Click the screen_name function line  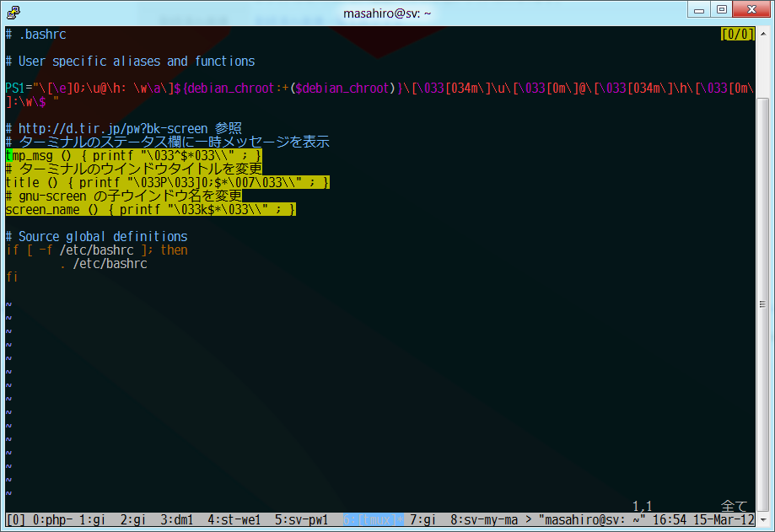tap(150, 209)
